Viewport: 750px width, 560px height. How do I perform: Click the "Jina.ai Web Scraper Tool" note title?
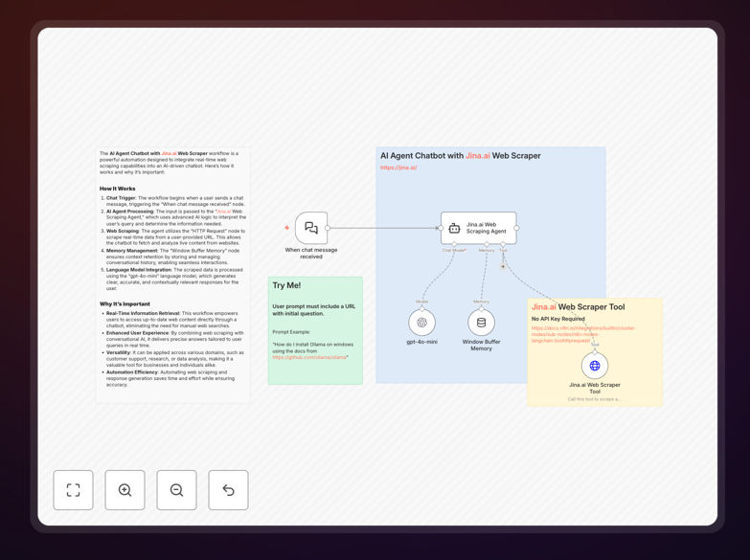tap(579, 307)
